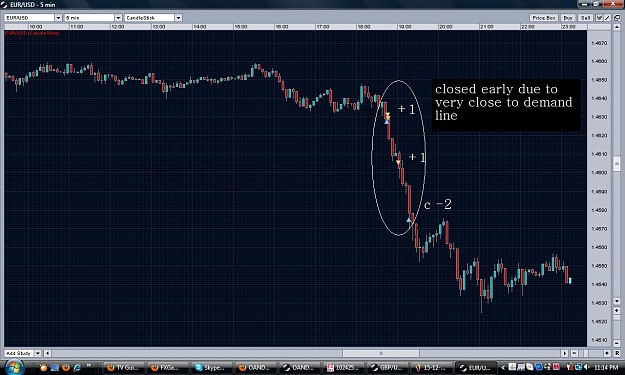The height and width of the screenshot is (375, 625).
Task: Click the 1.4600 price label on the price axis
Action: tap(599, 173)
